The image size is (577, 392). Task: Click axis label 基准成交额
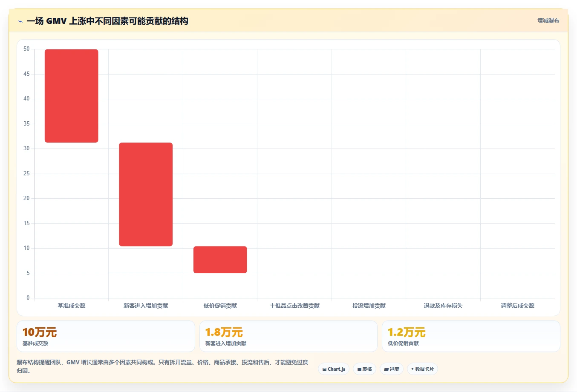click(x=72, y=306)
